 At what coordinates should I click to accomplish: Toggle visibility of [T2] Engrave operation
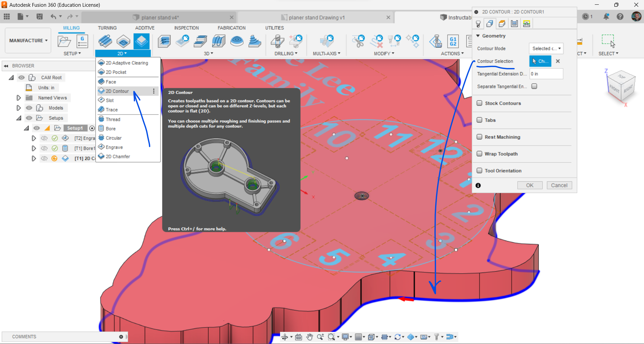pos(44,138)
